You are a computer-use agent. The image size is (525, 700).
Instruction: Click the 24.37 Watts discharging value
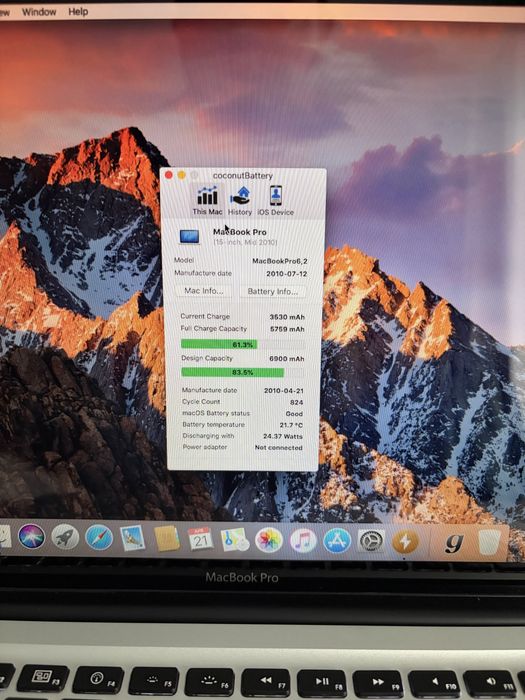283,436
